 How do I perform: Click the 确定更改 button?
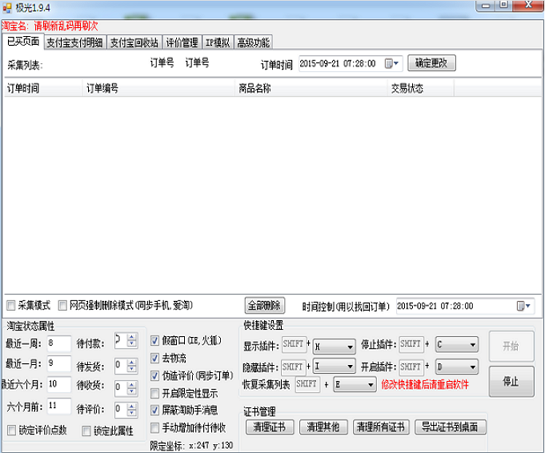[431, 63]
